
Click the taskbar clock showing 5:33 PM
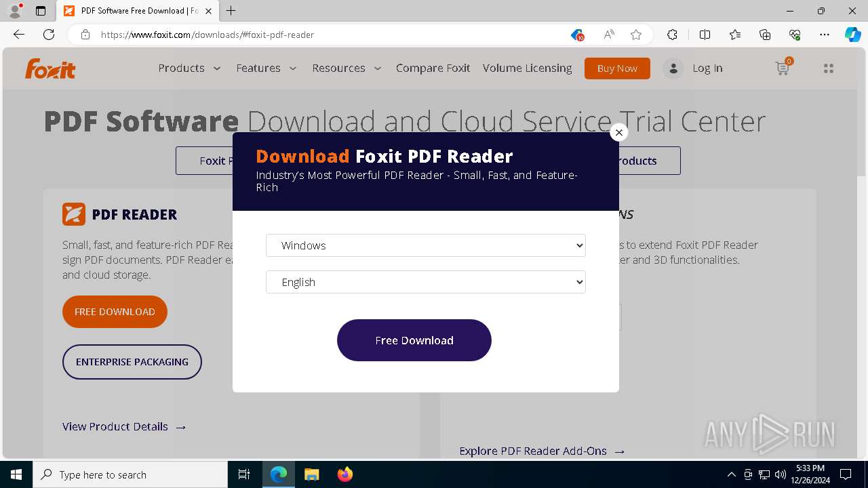[x=810, y=474]
